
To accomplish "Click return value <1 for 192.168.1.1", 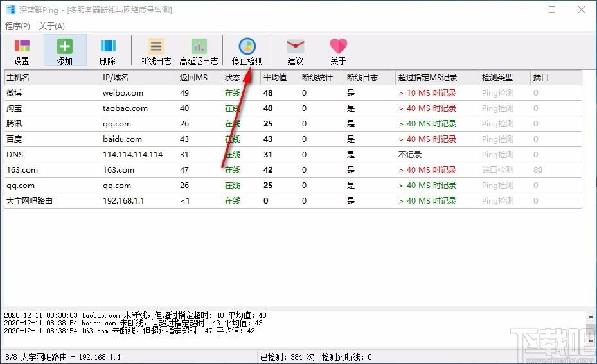I will point(185,201).
